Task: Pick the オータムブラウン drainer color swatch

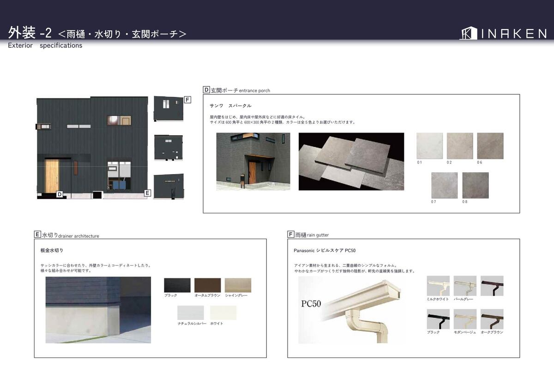Action: coord(207,285)
